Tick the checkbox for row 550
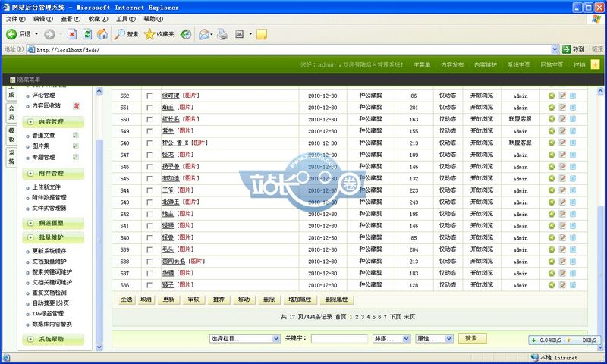This screenshot has width=607, height=364. (x=149, y=119)
